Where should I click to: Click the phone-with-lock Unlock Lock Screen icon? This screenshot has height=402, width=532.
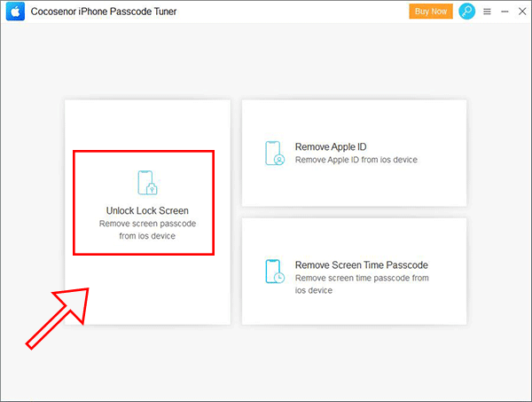147,183
